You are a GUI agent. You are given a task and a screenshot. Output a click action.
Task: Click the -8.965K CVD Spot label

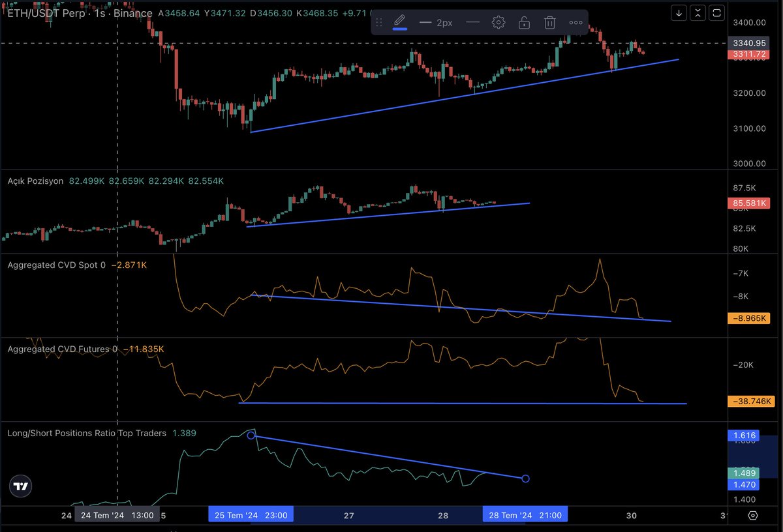tap(748, 318)
